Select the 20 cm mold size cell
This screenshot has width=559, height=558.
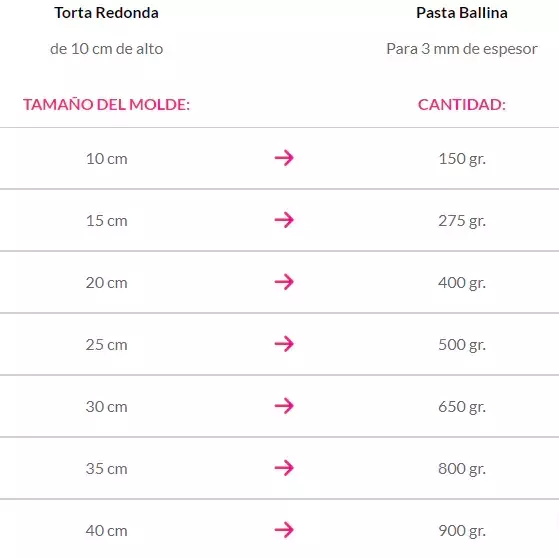pyautogui.click(x=107, y=283)
